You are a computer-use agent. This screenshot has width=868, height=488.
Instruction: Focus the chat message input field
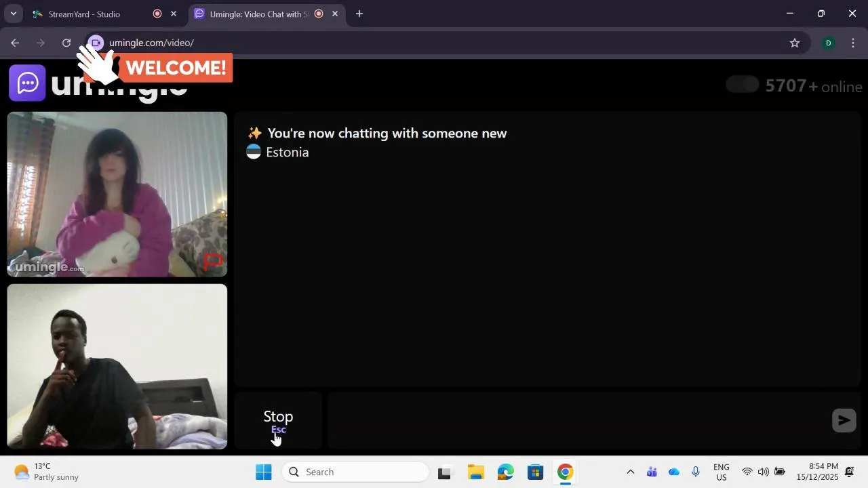click(x=578, y=420)
